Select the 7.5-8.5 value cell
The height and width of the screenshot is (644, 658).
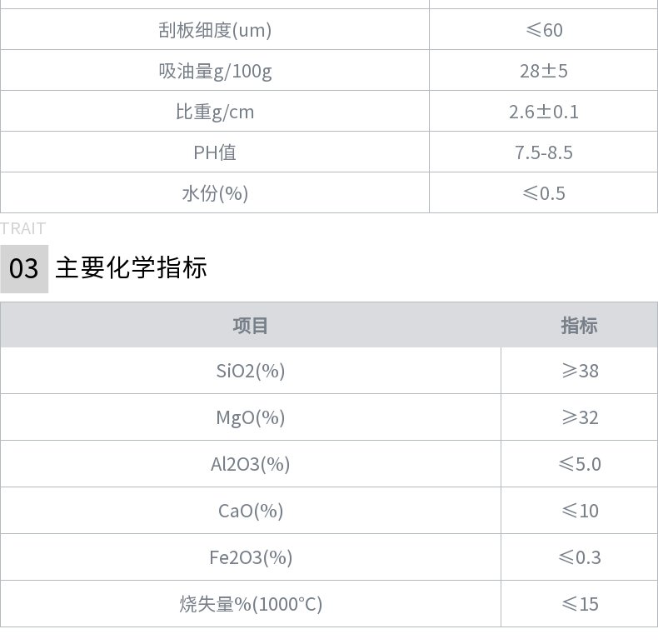click(544, 152)
